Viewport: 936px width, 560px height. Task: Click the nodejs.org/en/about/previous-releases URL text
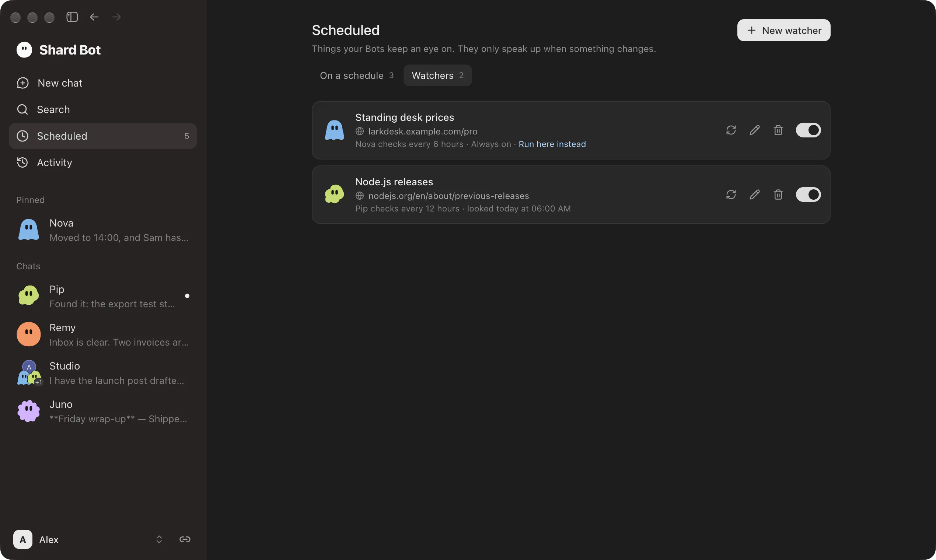tap(448, 196)
